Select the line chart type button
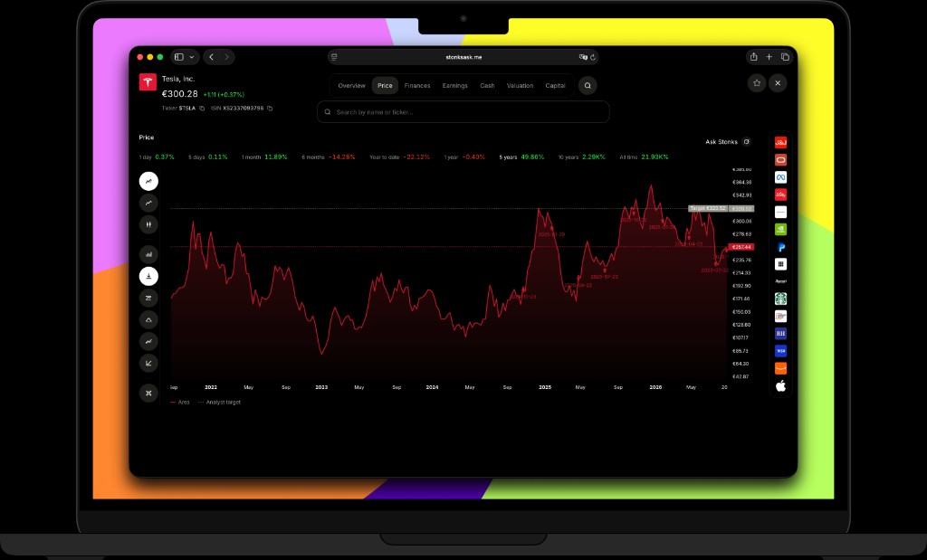927x560 pixels. click(x=148, y=204)
